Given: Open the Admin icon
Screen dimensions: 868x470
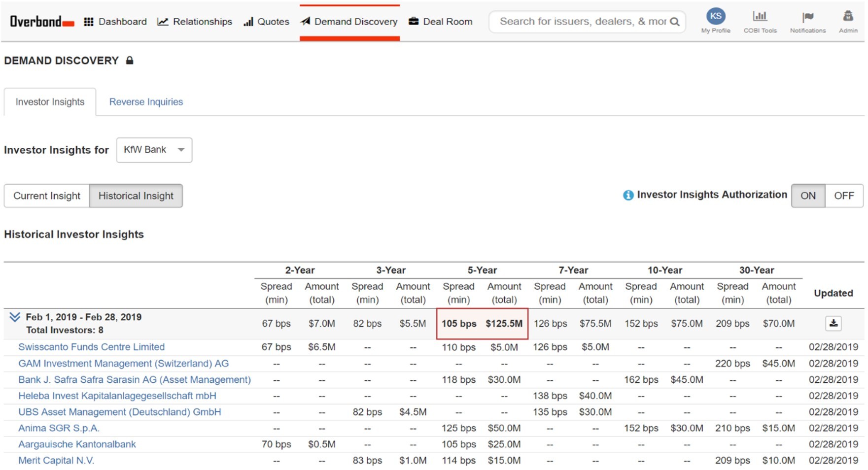Looking at the screenshot, I should (x=848, y=16).
